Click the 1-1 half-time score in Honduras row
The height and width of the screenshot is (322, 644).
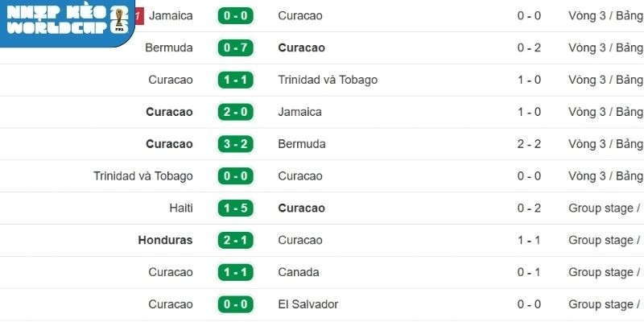tap(528, 240)
